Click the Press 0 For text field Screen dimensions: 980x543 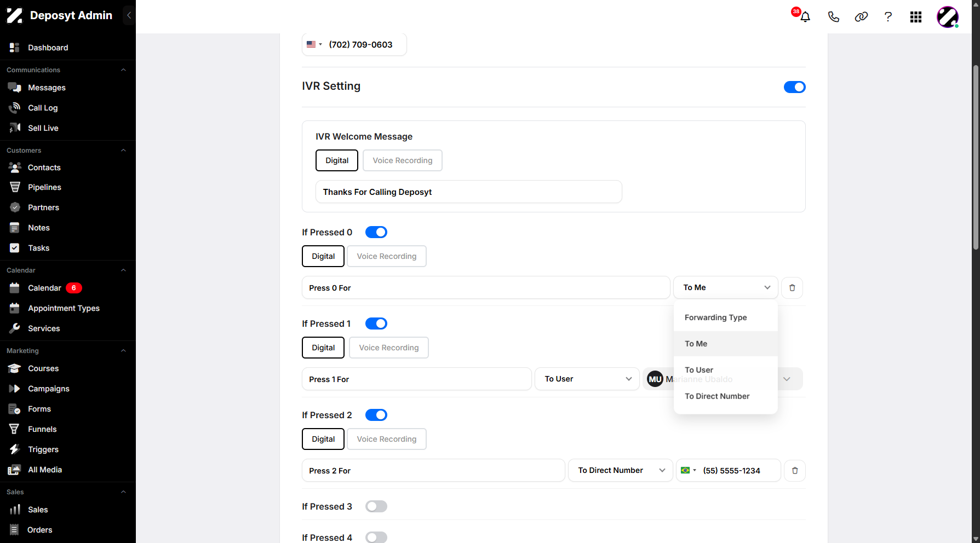[x=486, y=288]
